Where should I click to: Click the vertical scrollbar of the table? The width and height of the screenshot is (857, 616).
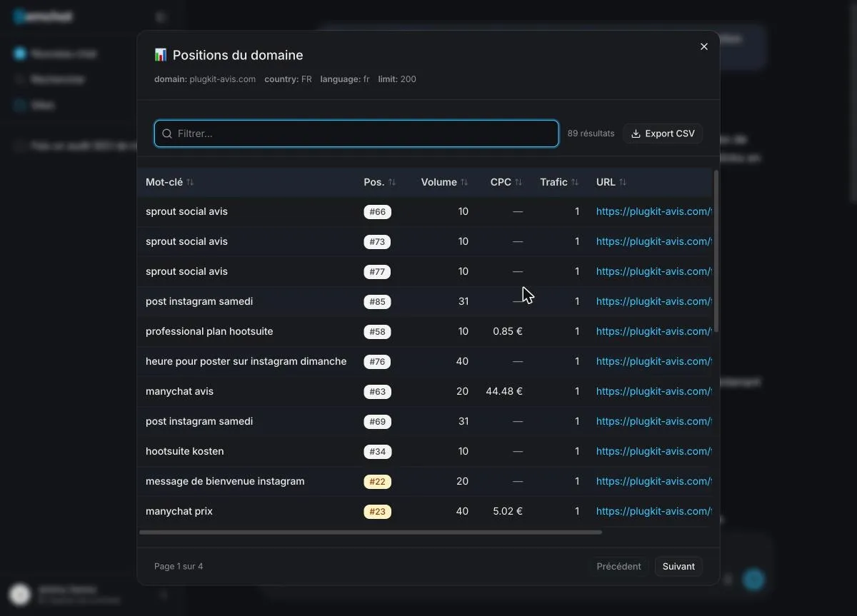[716, 251]
